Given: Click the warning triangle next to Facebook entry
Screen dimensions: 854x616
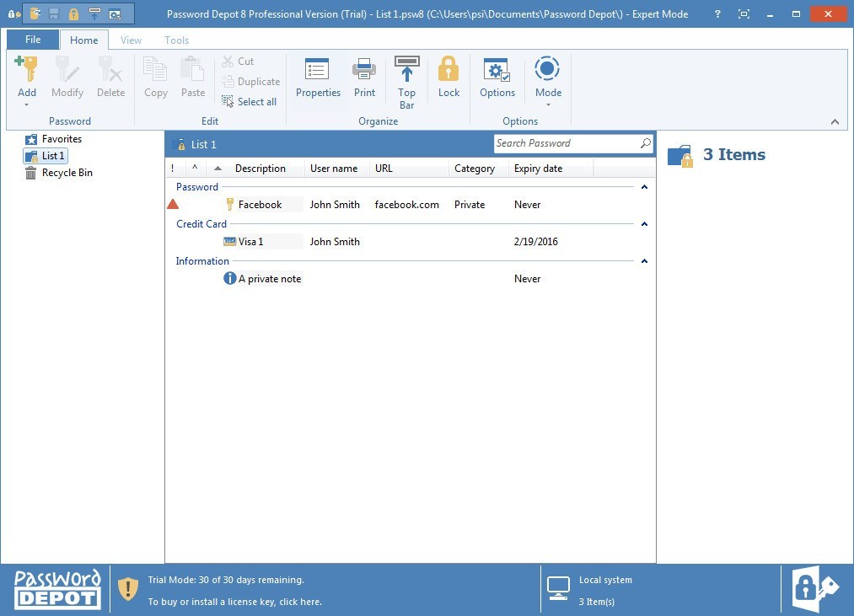Looking at the screenshot, I should pyautogui.click(x=174, y=204).
